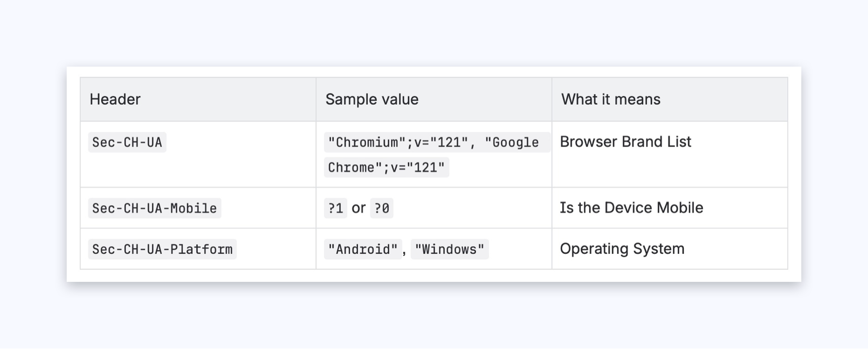Click the word "Google" in sample value
The width and height of the screenshot is (868, 349).
coord(515,142)
